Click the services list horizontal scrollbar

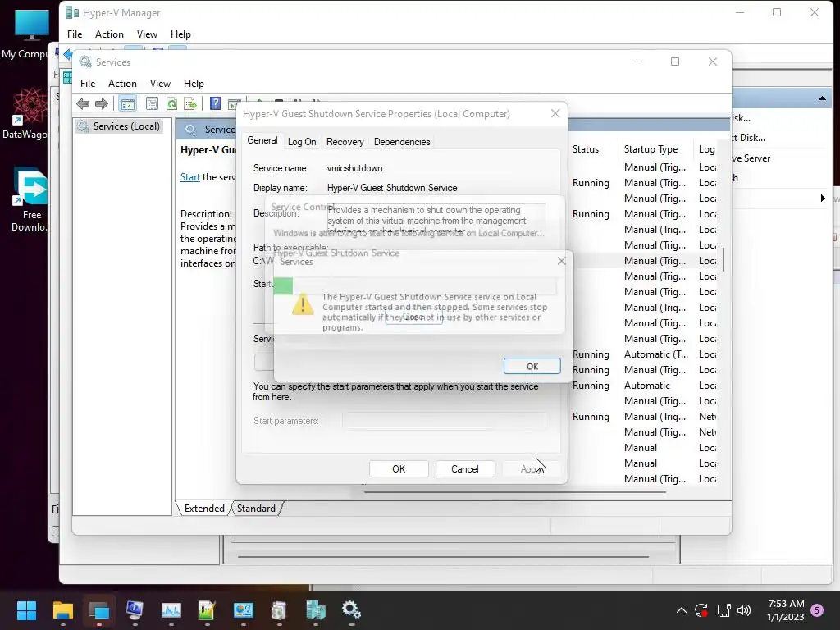pos(514,491)
